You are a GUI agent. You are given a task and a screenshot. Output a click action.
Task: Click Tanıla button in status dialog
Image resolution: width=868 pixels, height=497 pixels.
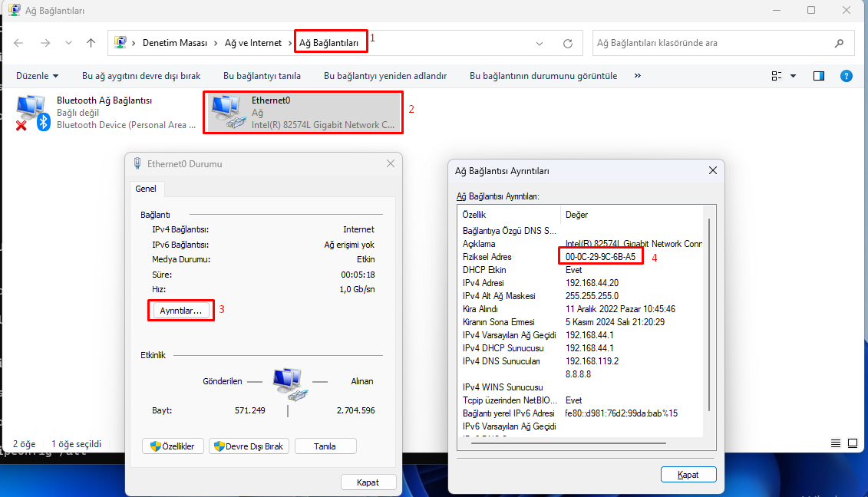(325, 446)
